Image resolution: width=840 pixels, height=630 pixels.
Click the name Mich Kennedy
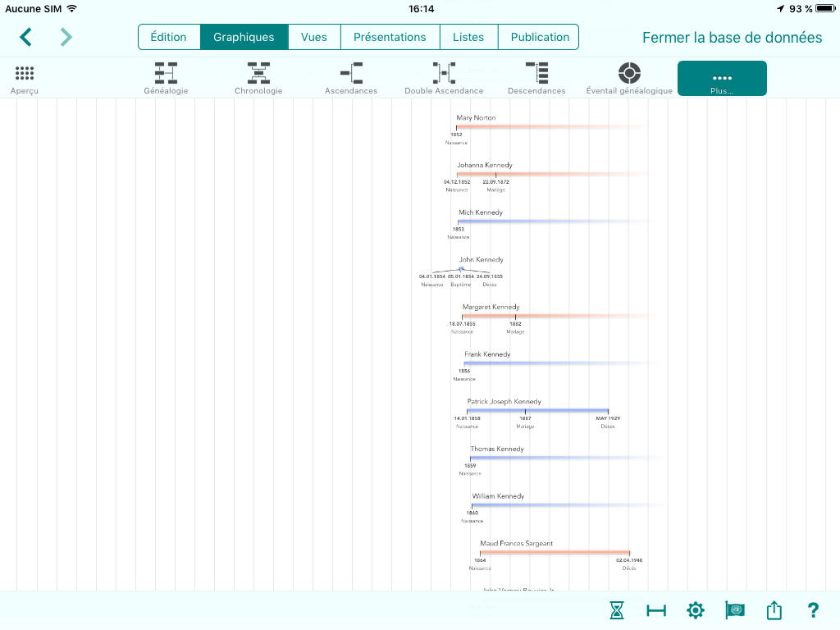pos(481,212)
